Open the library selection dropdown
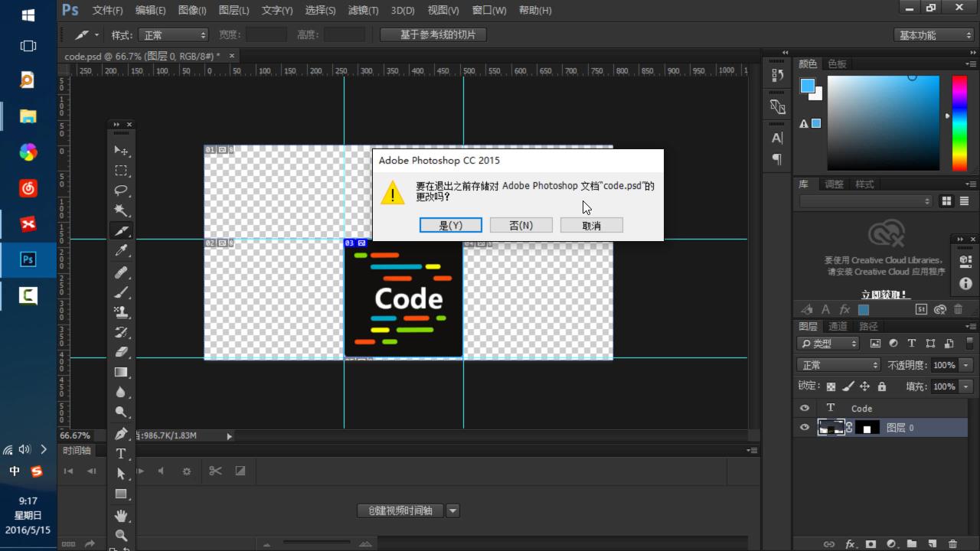The height and width of the screenshot is (551, 980). click(x=866, y=201)
